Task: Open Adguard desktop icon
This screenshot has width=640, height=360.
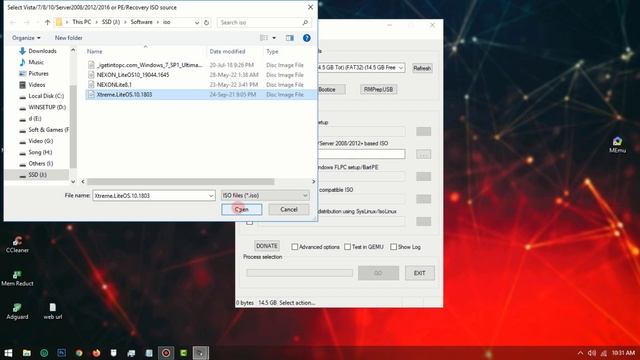Action: click(x=17, y=311)
